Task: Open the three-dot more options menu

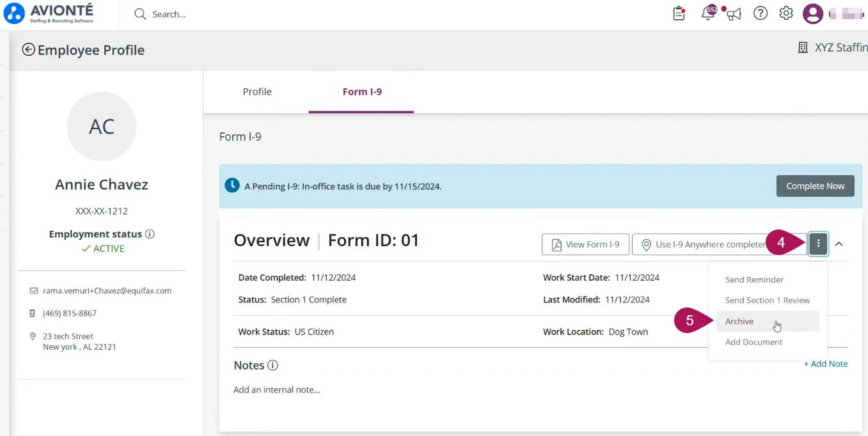Action: (x=818, y=244)
